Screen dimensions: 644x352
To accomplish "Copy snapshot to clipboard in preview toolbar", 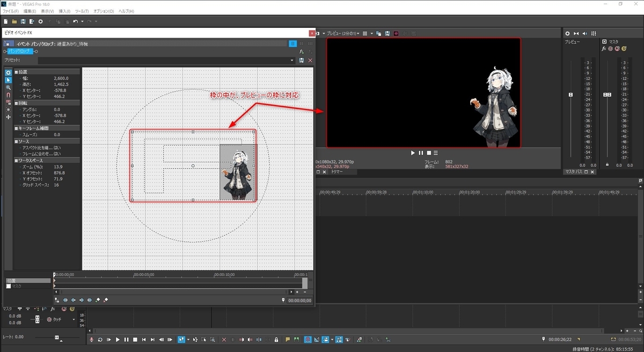I will point(379,33).
